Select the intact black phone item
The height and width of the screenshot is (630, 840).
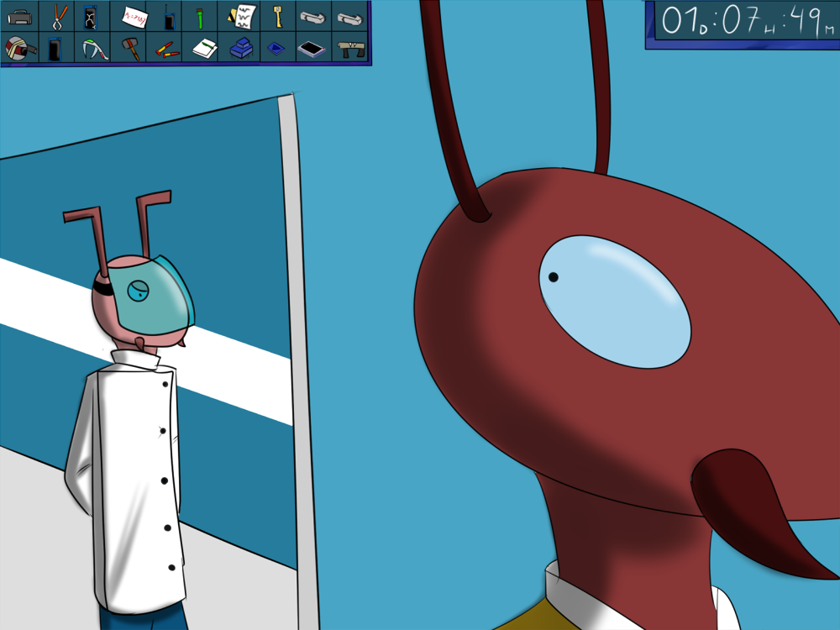tap(55, 49)
